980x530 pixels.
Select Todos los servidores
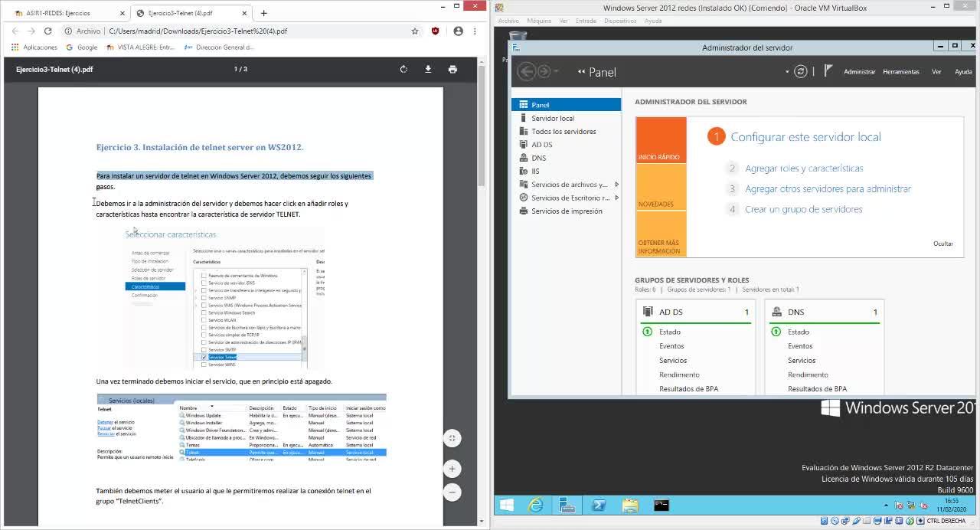tap(566, 132)
